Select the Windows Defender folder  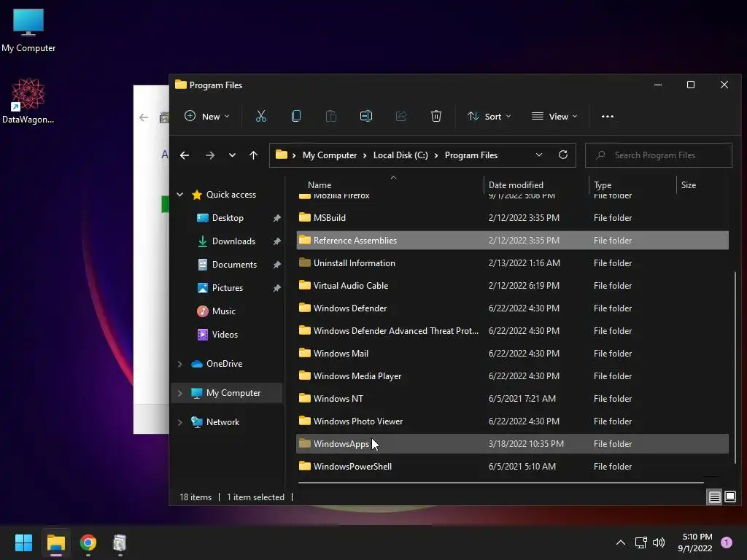512,308
